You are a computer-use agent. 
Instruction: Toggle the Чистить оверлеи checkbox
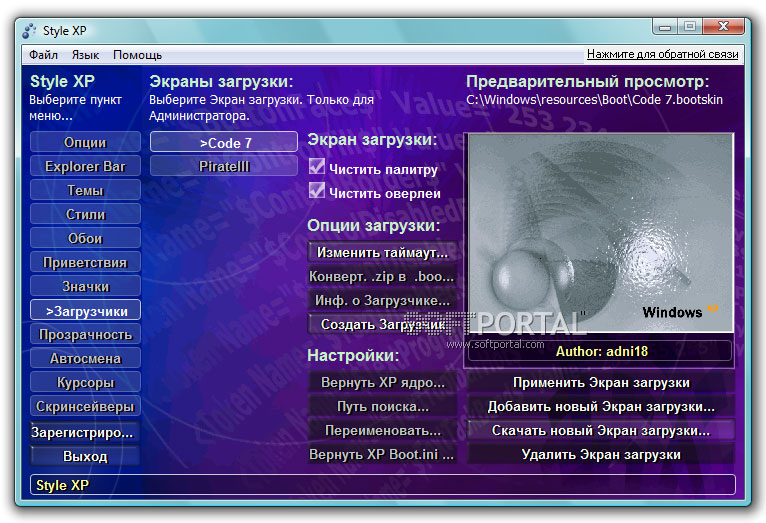pos(317,191)
